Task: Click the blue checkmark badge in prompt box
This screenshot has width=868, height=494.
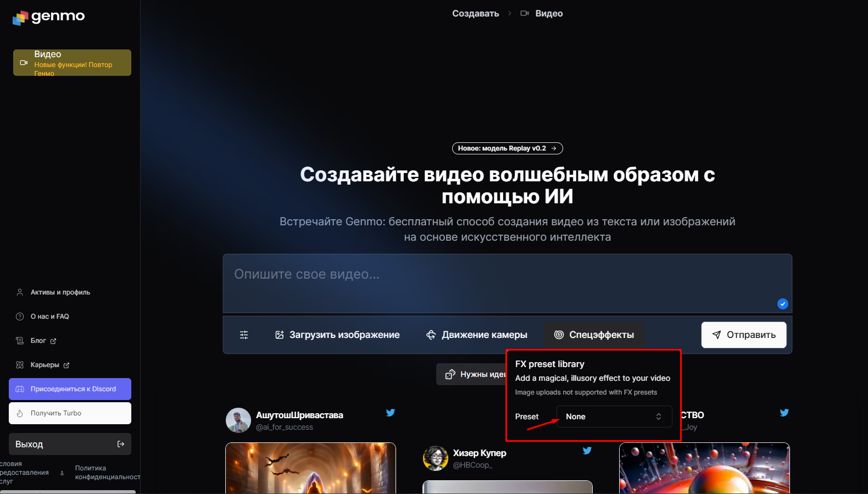Action: click(x=783, y=304)
